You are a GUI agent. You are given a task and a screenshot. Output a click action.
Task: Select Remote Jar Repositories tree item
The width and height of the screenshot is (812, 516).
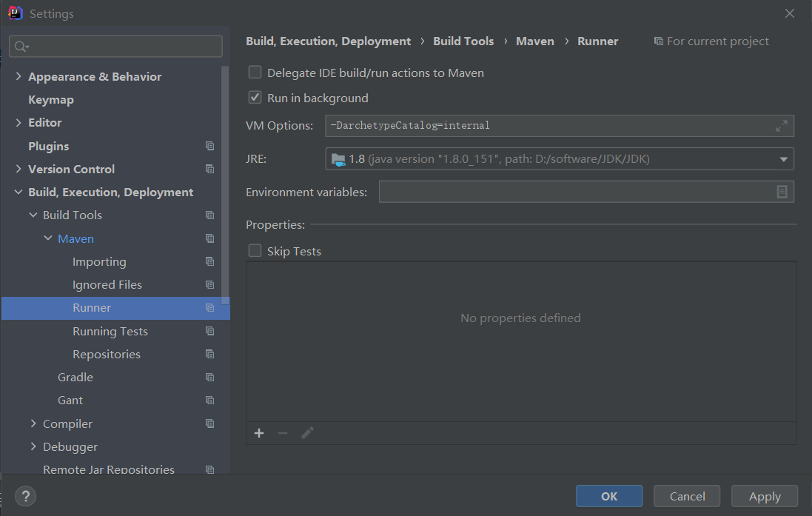pyautogui.click(x=109, y=469)
